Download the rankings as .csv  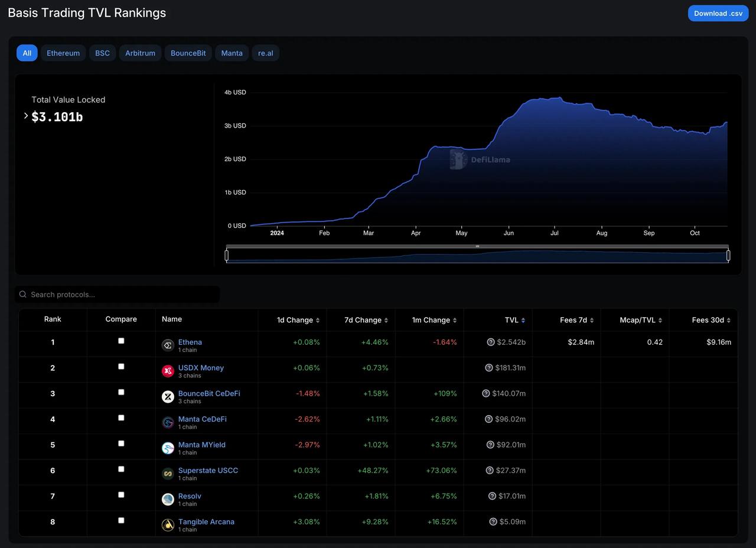(718, 14)
